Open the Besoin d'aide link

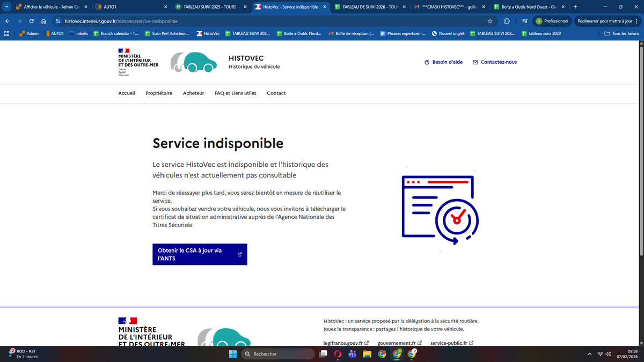coord(443,62)
